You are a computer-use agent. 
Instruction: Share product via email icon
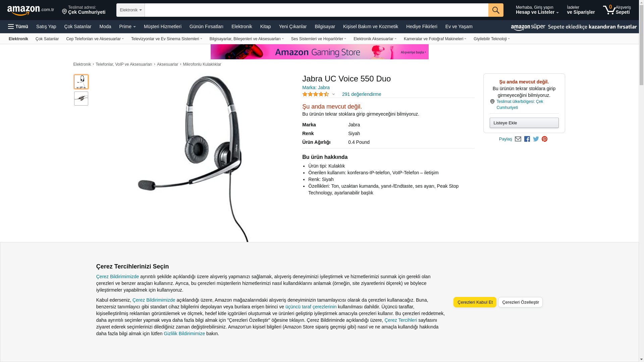point(518,139)
